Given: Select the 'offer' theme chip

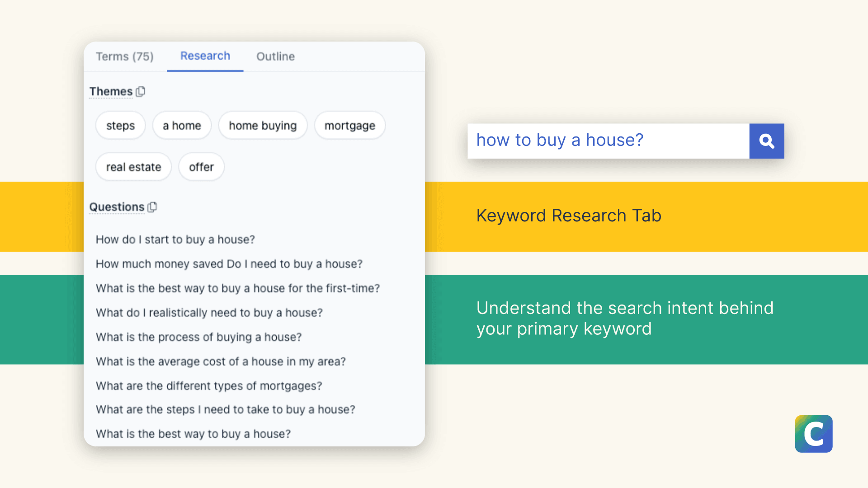Looking at the screenshot, I should coord(201,167).
